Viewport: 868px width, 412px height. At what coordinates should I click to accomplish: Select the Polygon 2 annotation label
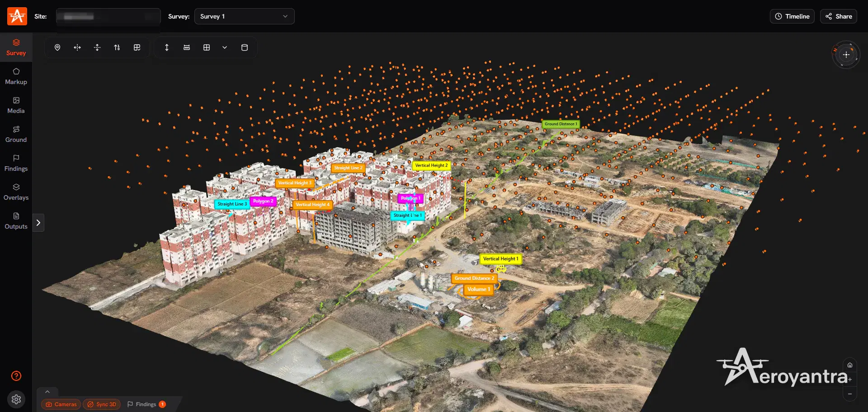263,201
